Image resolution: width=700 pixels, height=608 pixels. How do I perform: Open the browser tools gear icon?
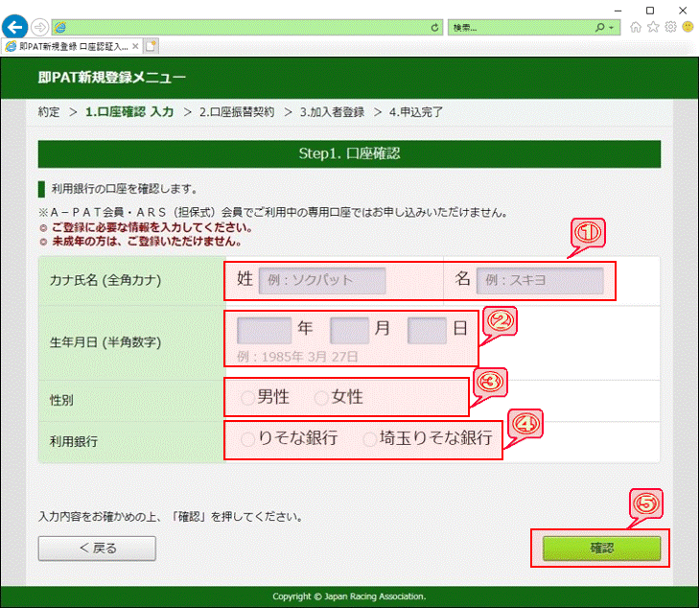click(670, 27)
